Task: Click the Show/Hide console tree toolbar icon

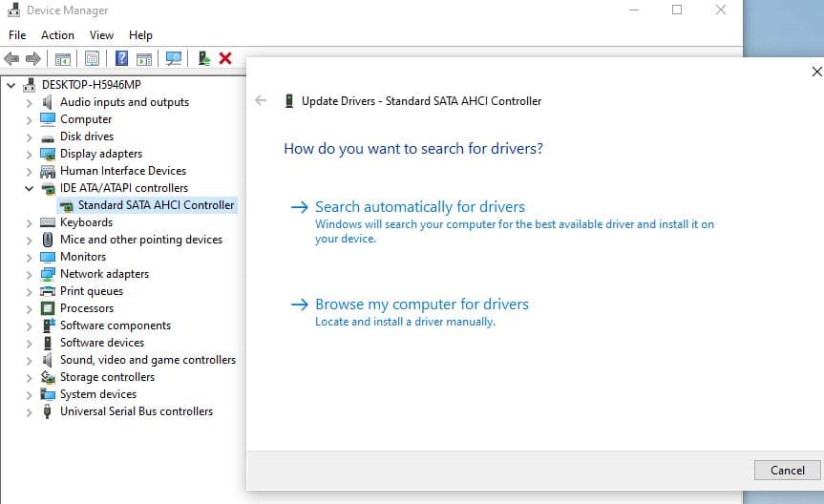Action: pyautogui.click(x=63, y=58)
